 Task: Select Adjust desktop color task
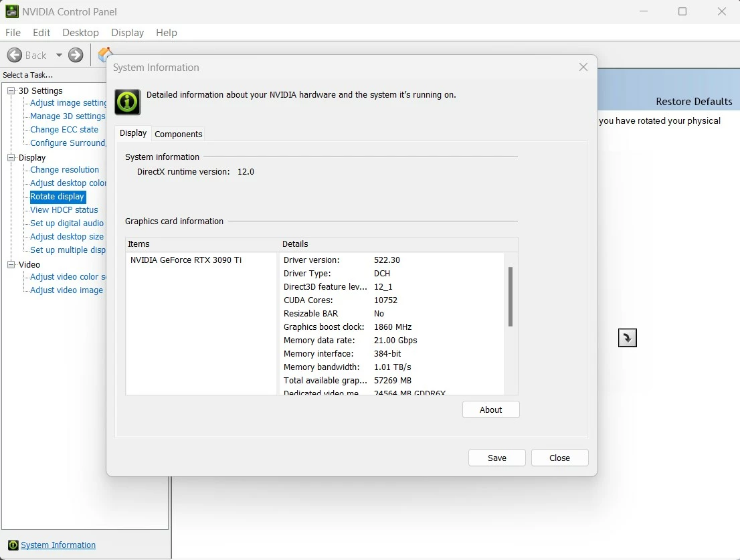click(x=68, y=183)
